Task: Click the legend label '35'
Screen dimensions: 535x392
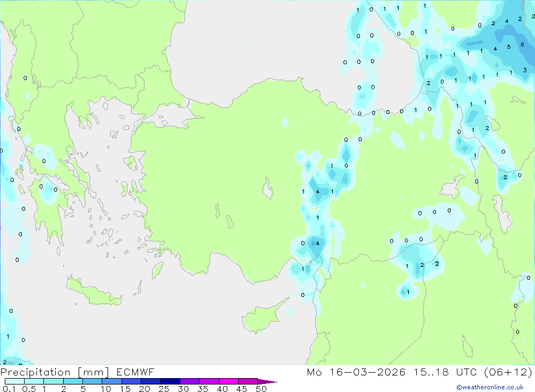Action: (203, 389)
